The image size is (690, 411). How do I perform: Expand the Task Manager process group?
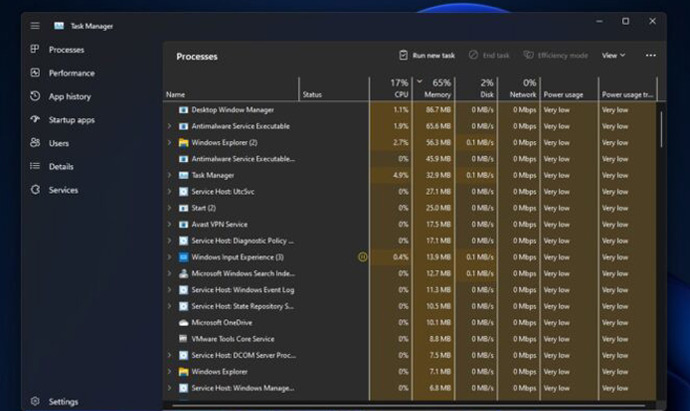click(169, 175)
